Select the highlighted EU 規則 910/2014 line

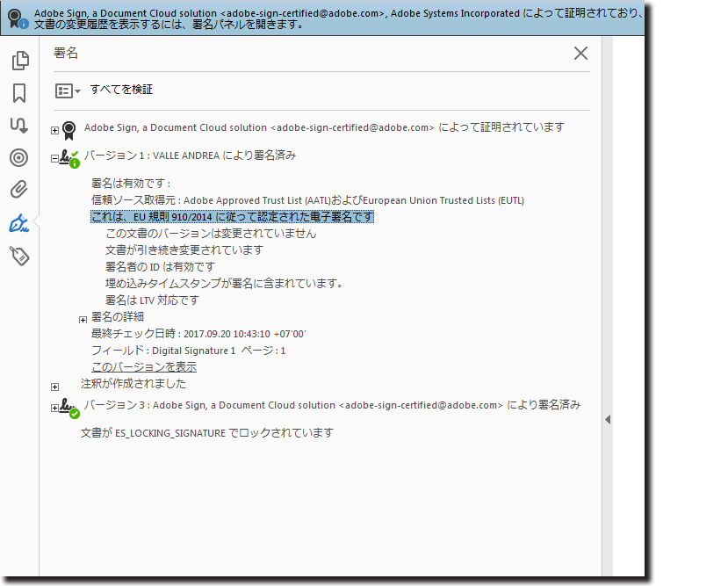click(x=232, y=217)
